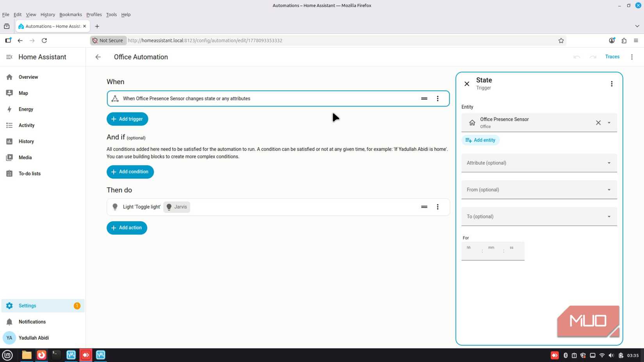Open the Bookmarks menu

point(71,14)
